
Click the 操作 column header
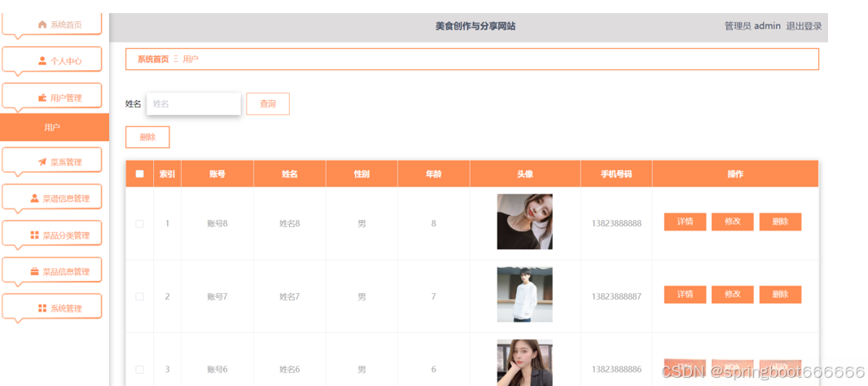(735, 174)
